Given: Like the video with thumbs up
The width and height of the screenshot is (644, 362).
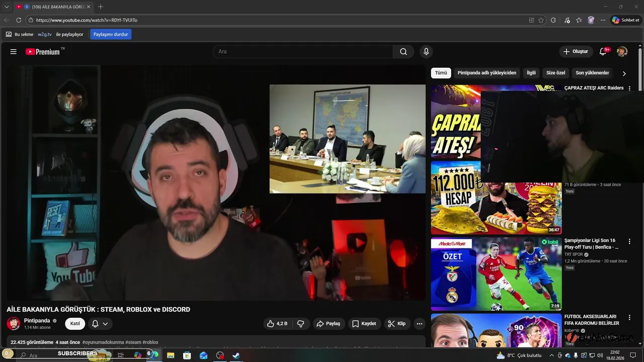Looking at the screenshot, I should click(x=277, y=324).
